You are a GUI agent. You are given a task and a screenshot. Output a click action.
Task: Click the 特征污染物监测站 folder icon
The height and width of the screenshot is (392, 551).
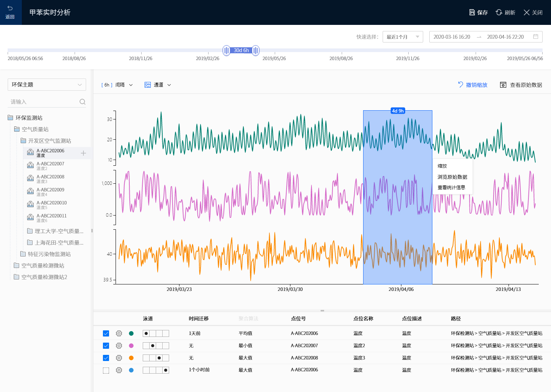pos(23,254)
